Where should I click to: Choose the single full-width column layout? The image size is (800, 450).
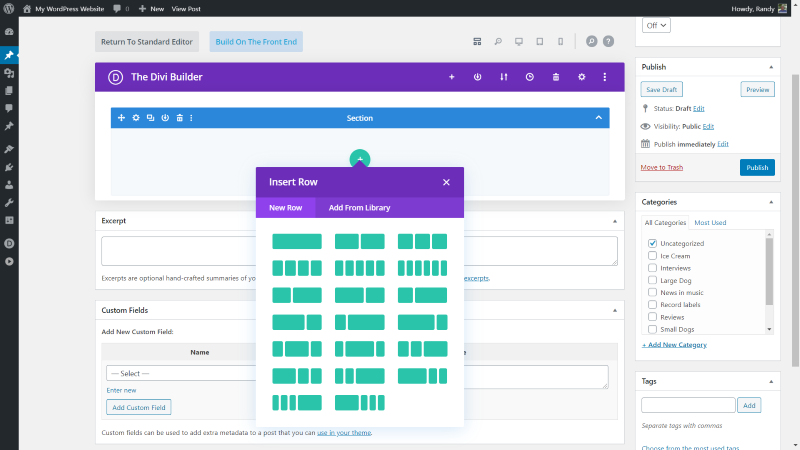tap(297, 241)
